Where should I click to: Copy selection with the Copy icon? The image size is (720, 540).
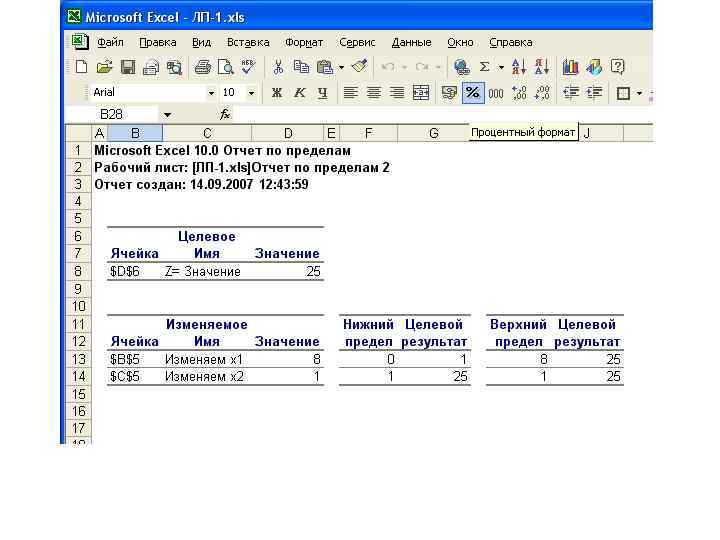tap(301, 67)
